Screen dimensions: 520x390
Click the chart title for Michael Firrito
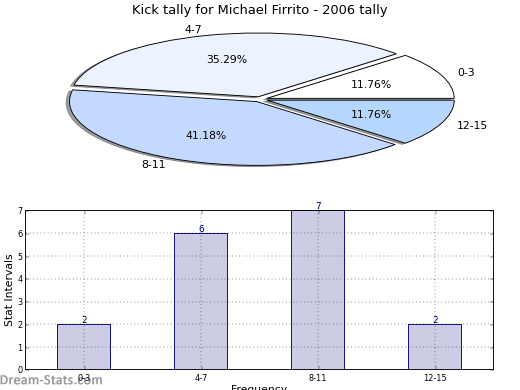(x=260, y=10)
